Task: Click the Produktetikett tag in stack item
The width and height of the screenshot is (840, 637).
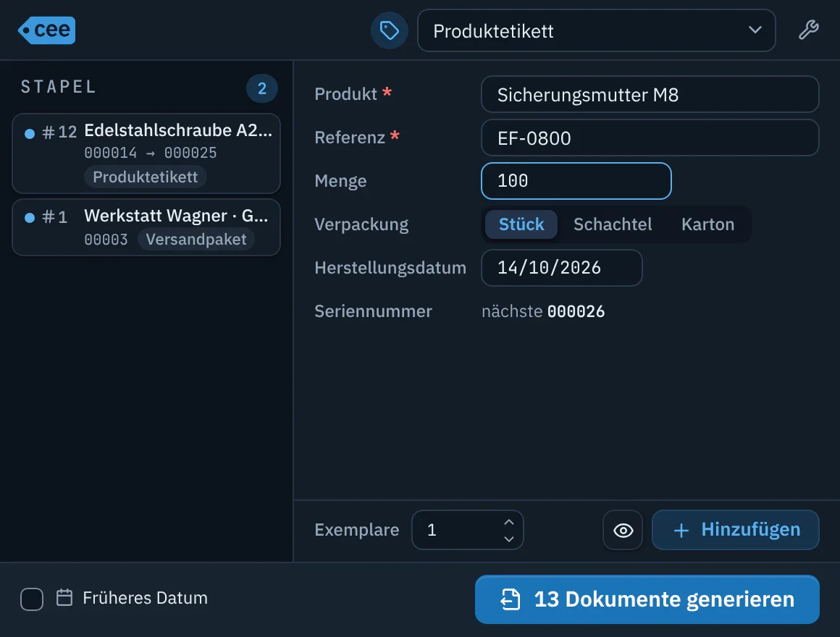Action: pos(145,177)
